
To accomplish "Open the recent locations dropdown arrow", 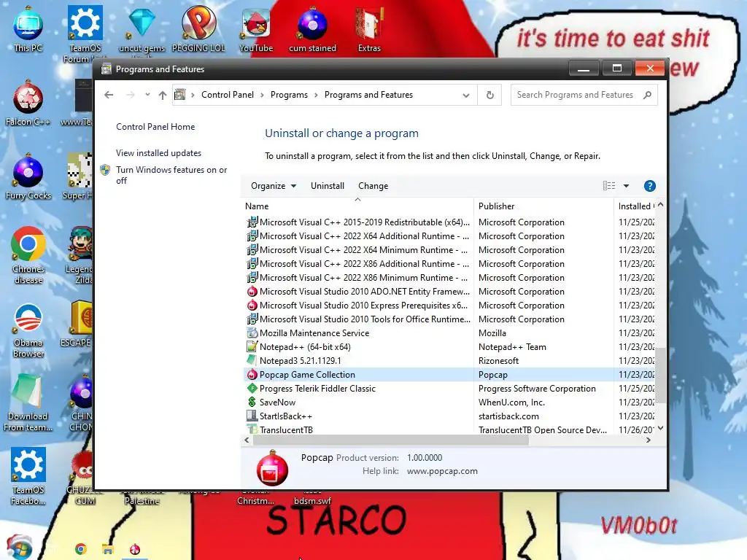I will tap(147, 94).
